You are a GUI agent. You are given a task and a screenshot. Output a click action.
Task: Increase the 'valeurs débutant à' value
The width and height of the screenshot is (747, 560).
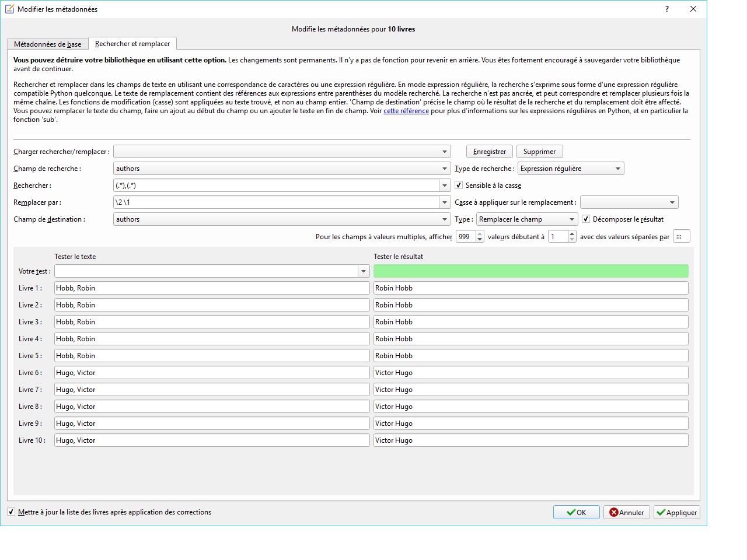coord(572,234)
